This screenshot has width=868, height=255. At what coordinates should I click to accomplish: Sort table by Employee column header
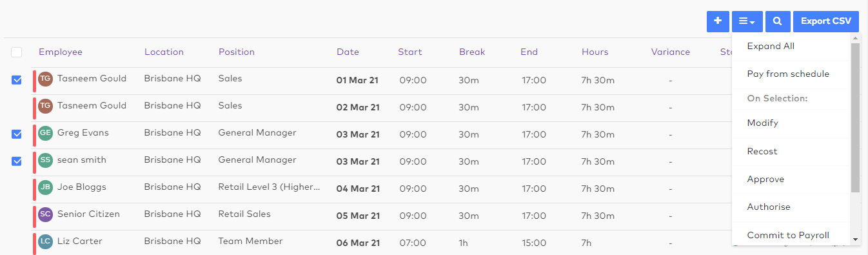[61, 52]
